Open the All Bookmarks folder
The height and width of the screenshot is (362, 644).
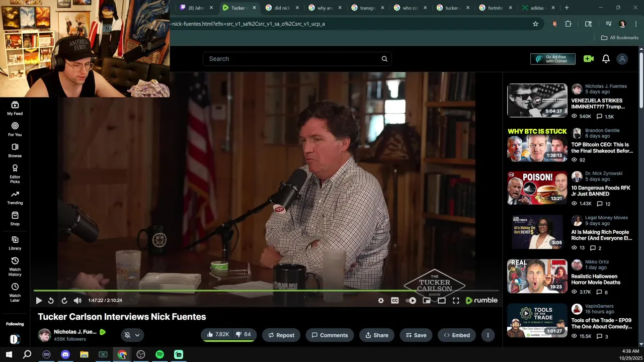pyautogui.click(x=620, y=38)
